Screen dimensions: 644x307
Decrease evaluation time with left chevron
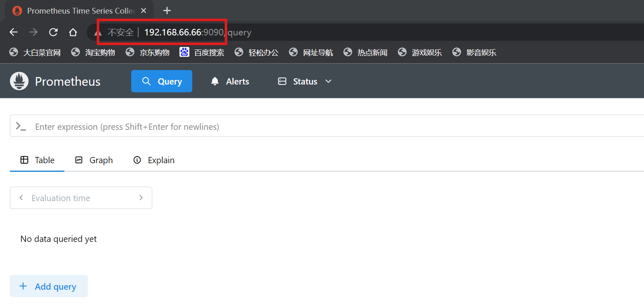21,198
